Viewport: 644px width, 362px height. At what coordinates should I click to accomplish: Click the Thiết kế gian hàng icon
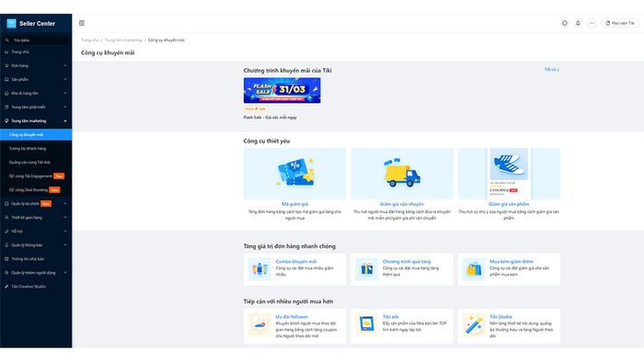tap(6, 217)
